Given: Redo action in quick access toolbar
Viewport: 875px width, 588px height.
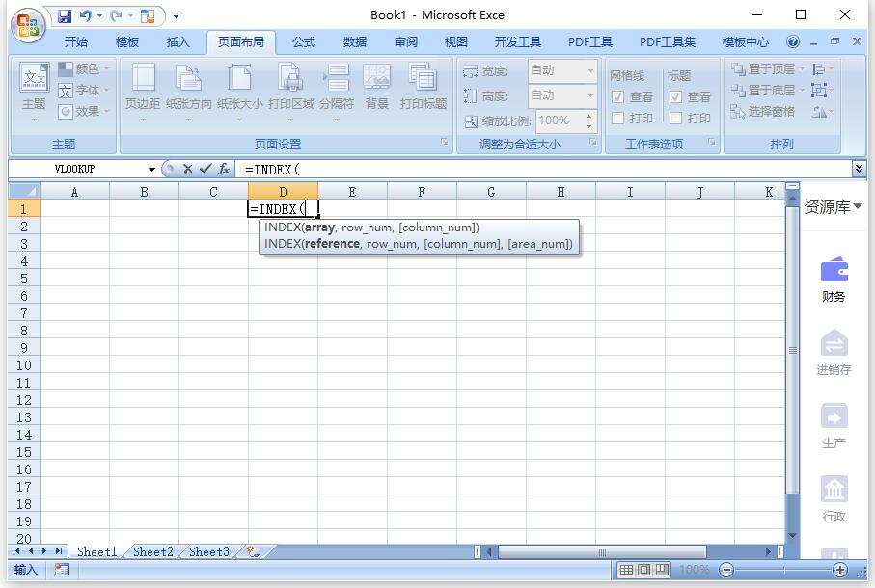Looking at the screenshot, I should click(117, 15).
